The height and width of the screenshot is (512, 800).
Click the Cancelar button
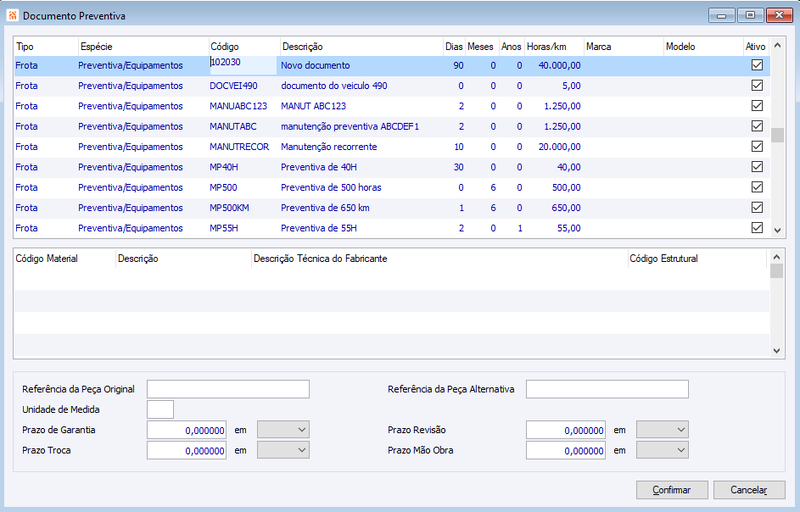click(x=749, y=490)
